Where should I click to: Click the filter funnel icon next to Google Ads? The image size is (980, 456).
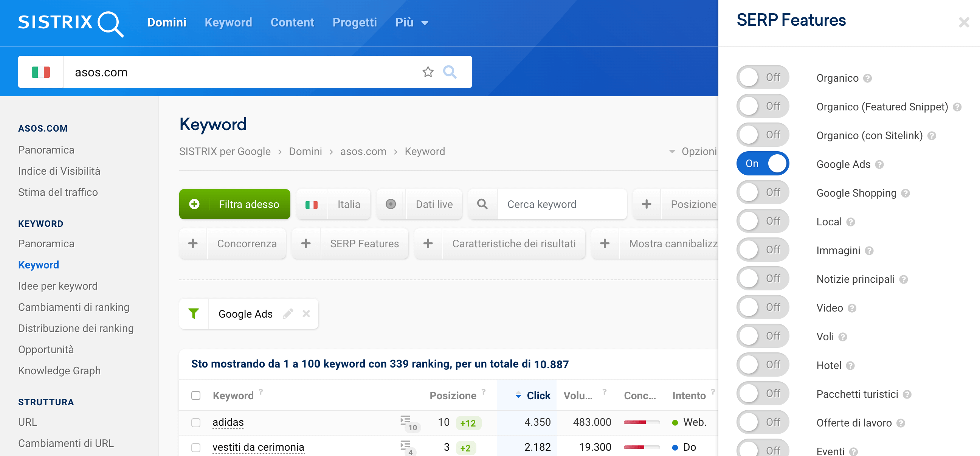tap(194, 313)
